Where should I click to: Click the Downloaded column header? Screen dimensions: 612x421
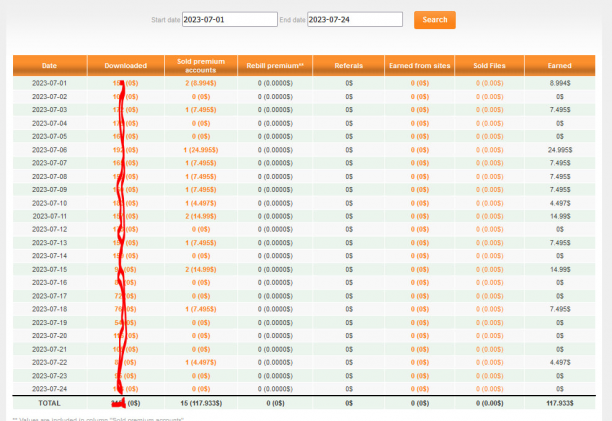click(126, 66)
